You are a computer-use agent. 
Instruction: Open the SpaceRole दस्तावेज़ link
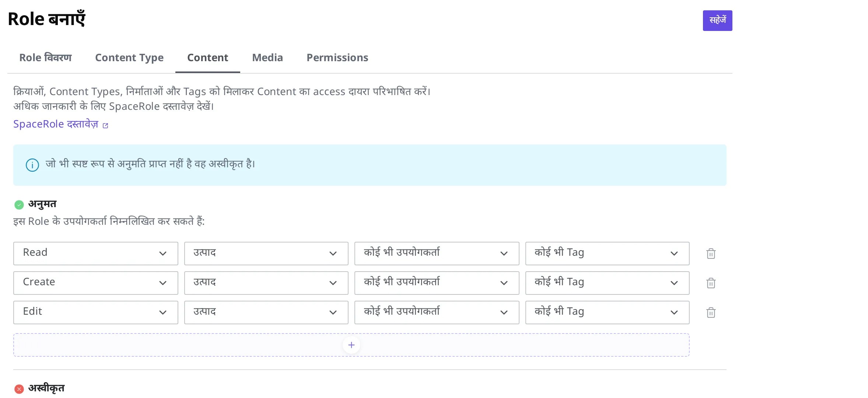56,124
